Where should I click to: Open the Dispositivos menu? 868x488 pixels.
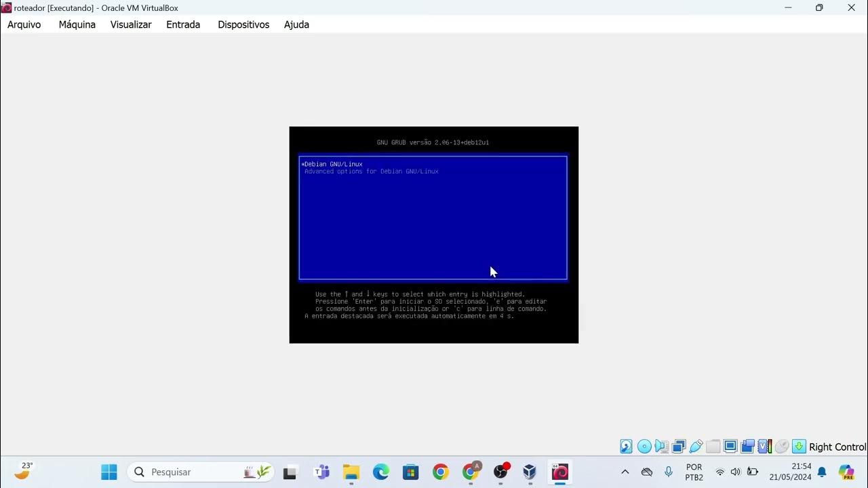click(x=243, y=24)
